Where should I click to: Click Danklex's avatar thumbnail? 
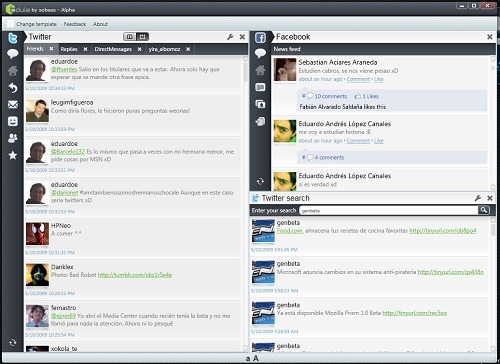(x=37, y=275)
